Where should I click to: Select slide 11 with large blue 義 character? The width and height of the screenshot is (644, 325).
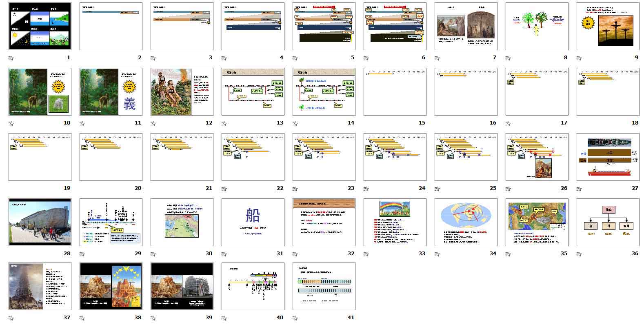pos(111,91)
